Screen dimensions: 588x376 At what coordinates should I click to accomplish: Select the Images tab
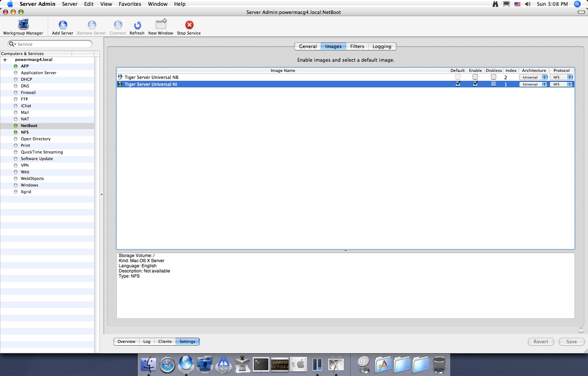tap(333, 46)
